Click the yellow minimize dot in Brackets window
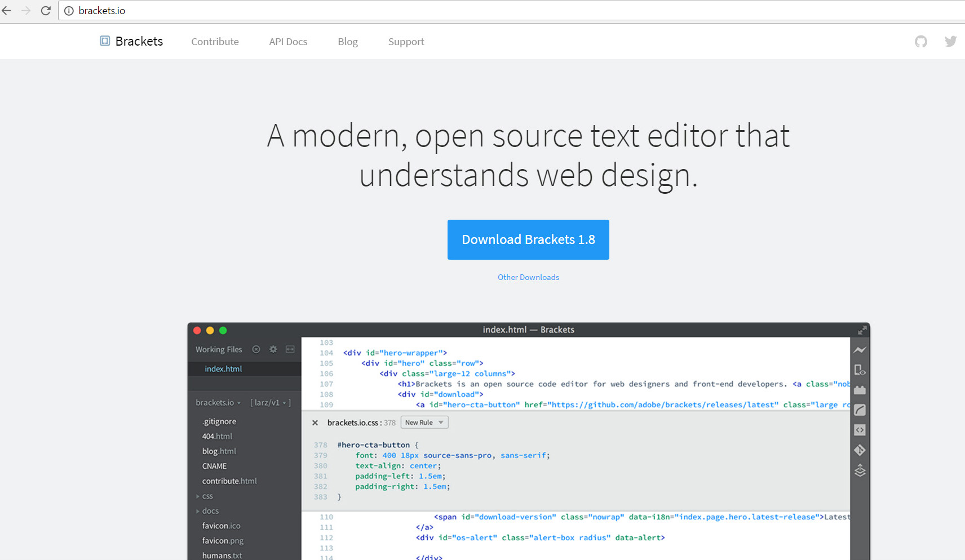965x560 pixels. [210, 331]
